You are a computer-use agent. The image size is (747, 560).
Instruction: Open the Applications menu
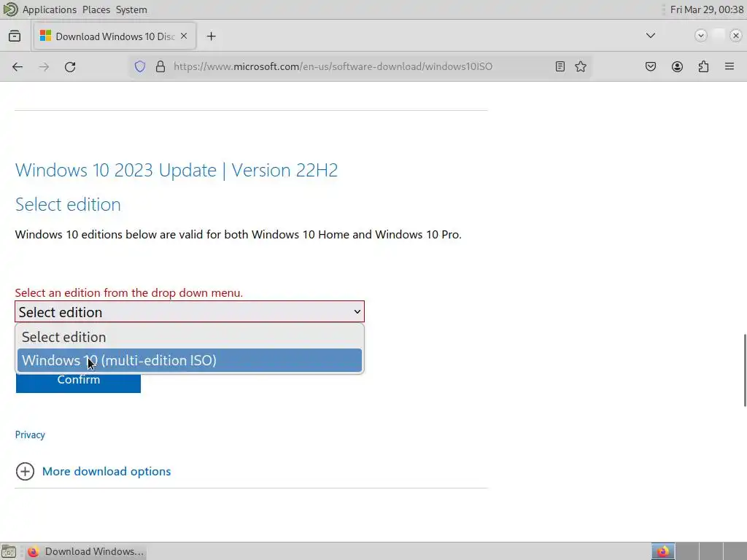[50, 9]
